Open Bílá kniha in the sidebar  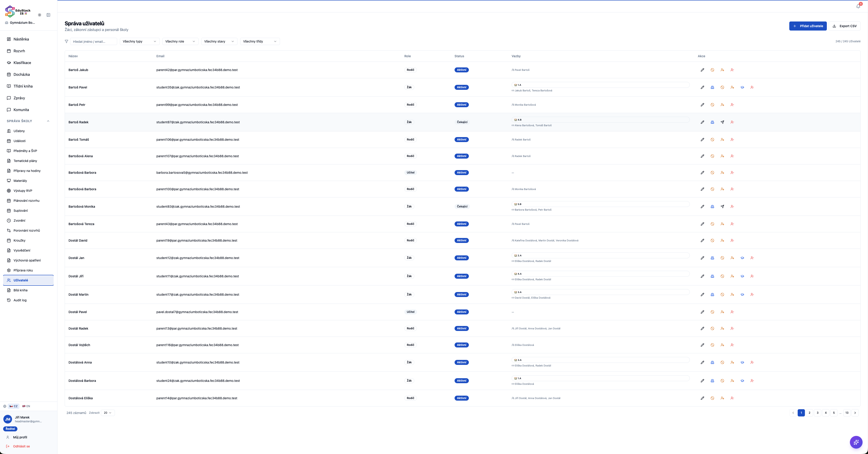28,290
